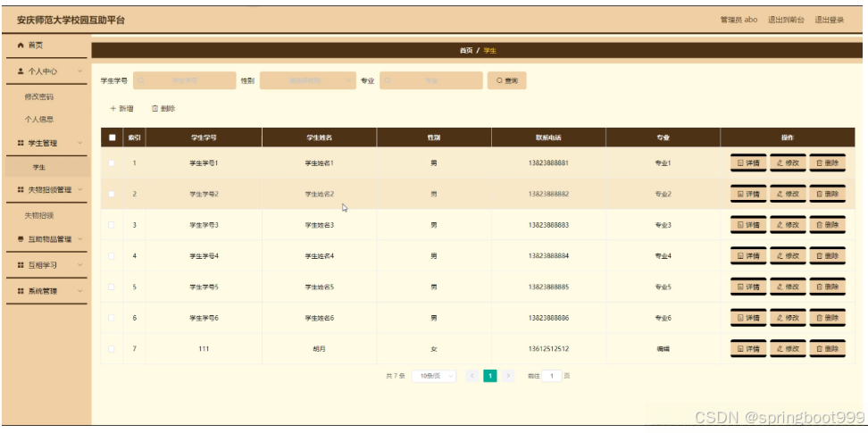Click 首页 in the breadcrumb
Image resolution: width=868 pixels, height=433 pixels.
(466, 50)
